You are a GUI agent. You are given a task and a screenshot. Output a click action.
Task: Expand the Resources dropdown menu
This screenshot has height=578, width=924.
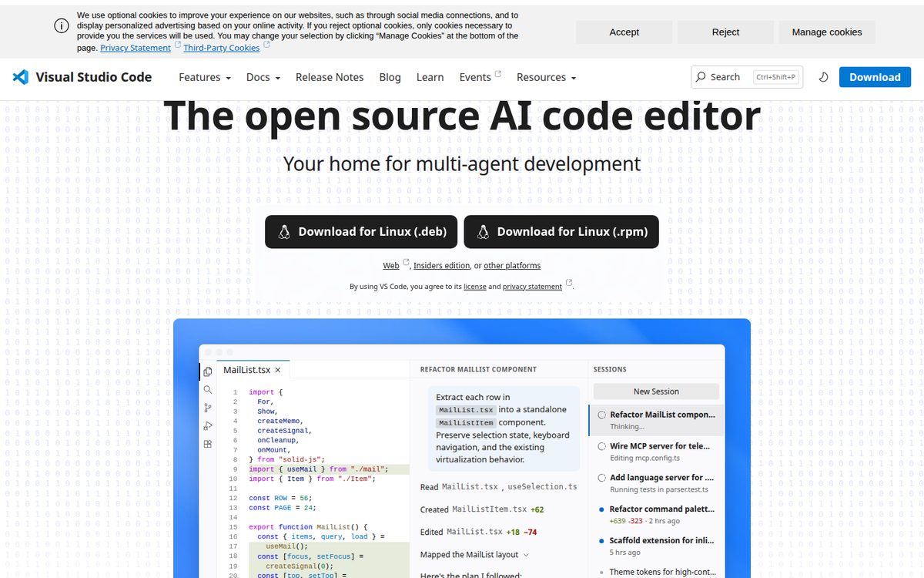click(547, 77)
